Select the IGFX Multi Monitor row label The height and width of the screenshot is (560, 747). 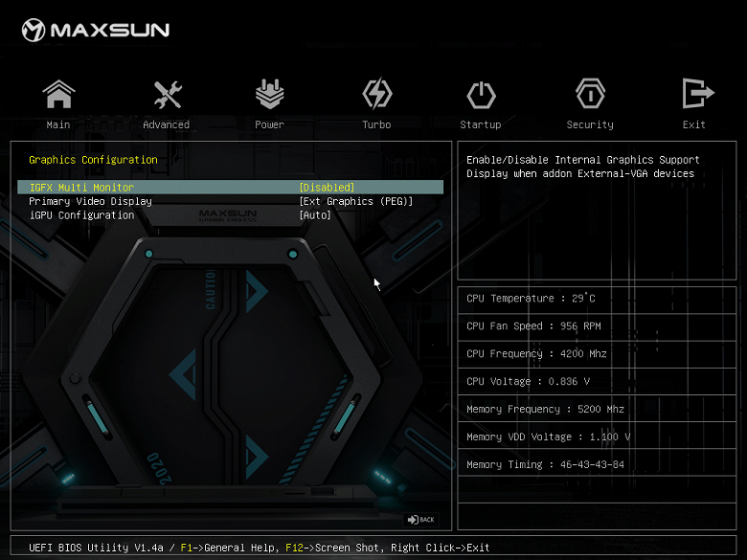tap(81, 188)
